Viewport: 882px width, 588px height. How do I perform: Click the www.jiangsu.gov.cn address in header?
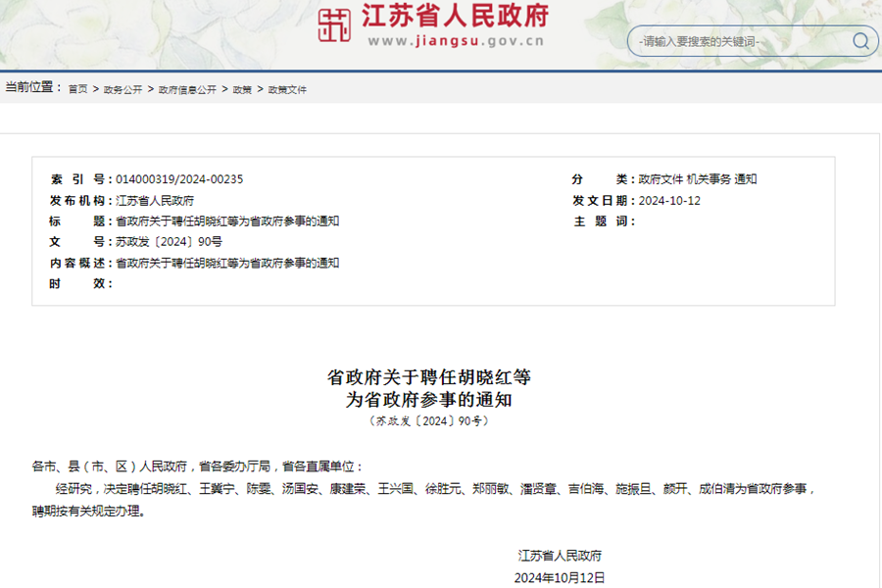pos(456,42)
